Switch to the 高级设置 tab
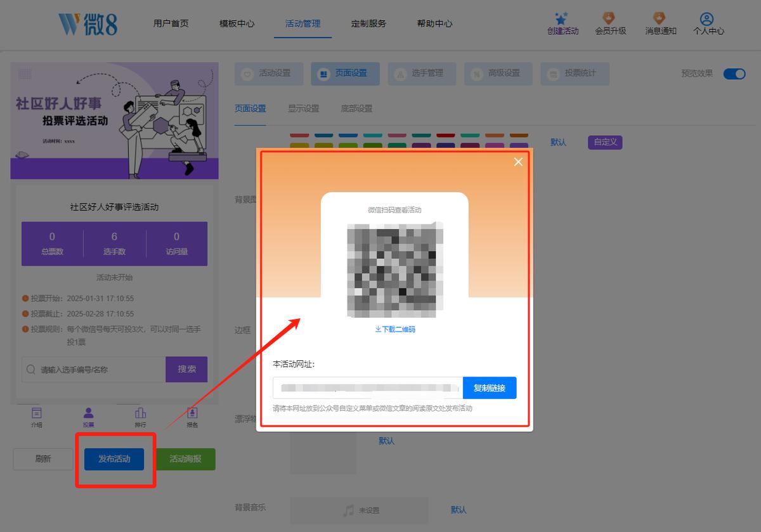761x532 pixels. 498,74
